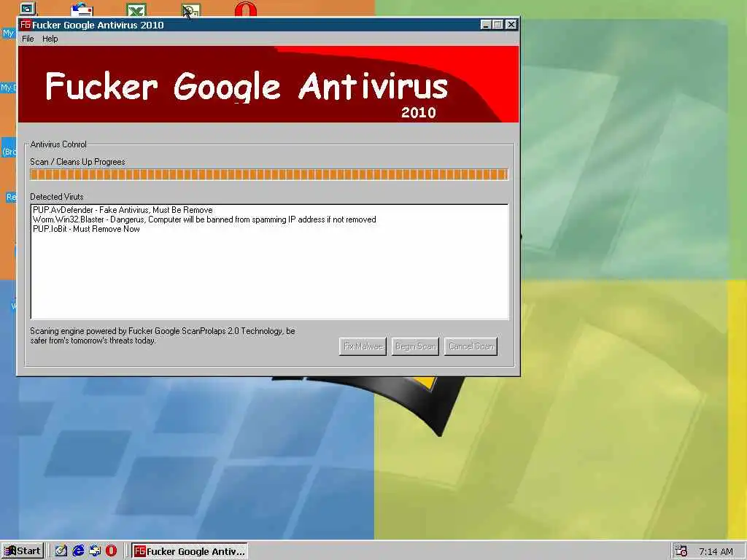The width and height of the screenshot is (747, 560).
Task: Open the Start menu
Action: pos(23,551)
